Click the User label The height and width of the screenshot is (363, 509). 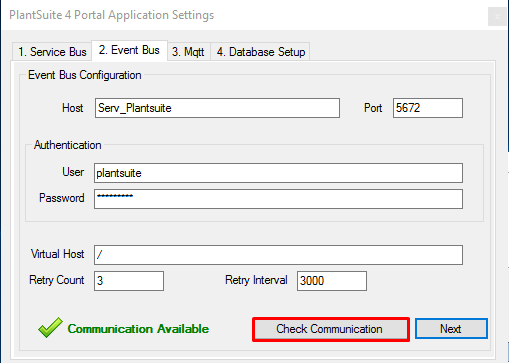(73, 172)
